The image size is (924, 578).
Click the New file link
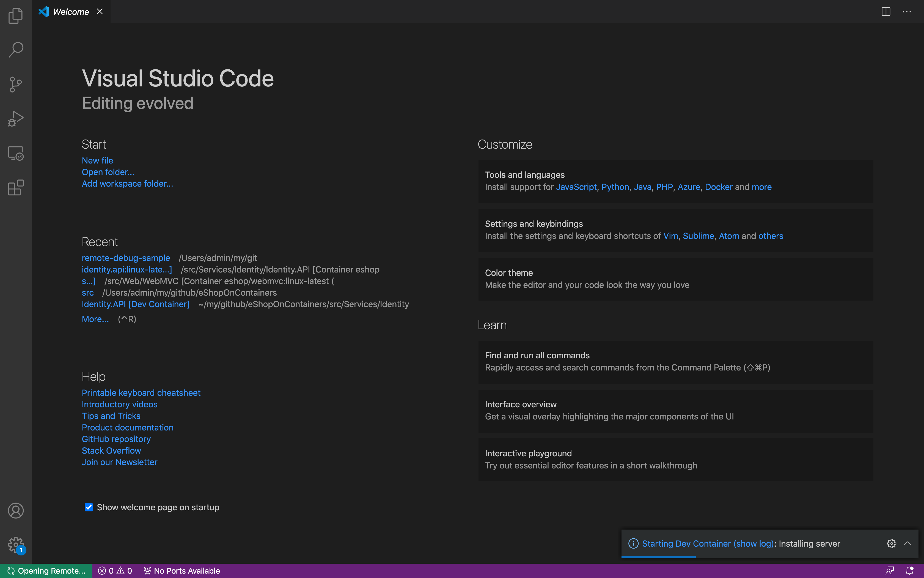tap(97, 160)
